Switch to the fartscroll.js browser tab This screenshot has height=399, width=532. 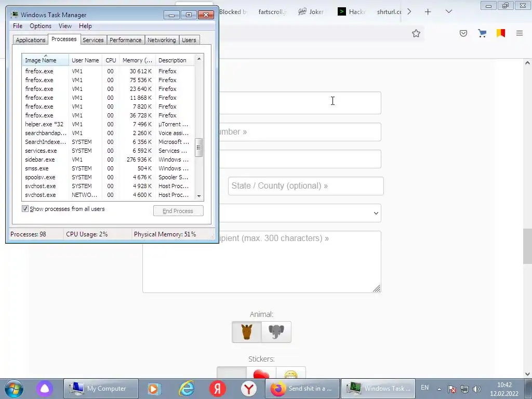pyautogui.click(x=272, y=11)
